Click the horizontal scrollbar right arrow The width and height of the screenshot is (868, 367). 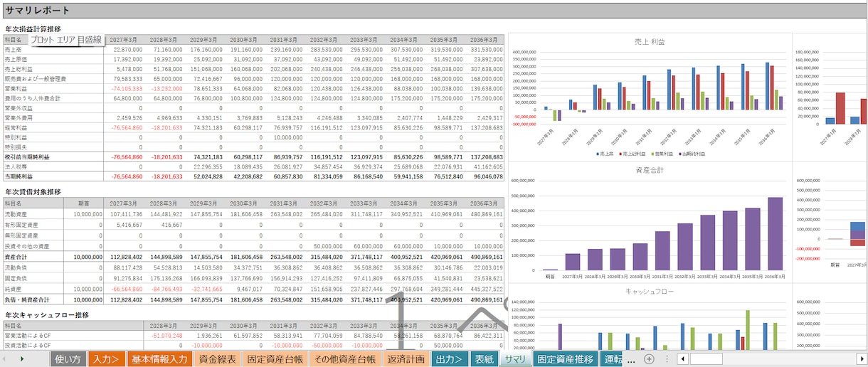click(x=862, y=359)
